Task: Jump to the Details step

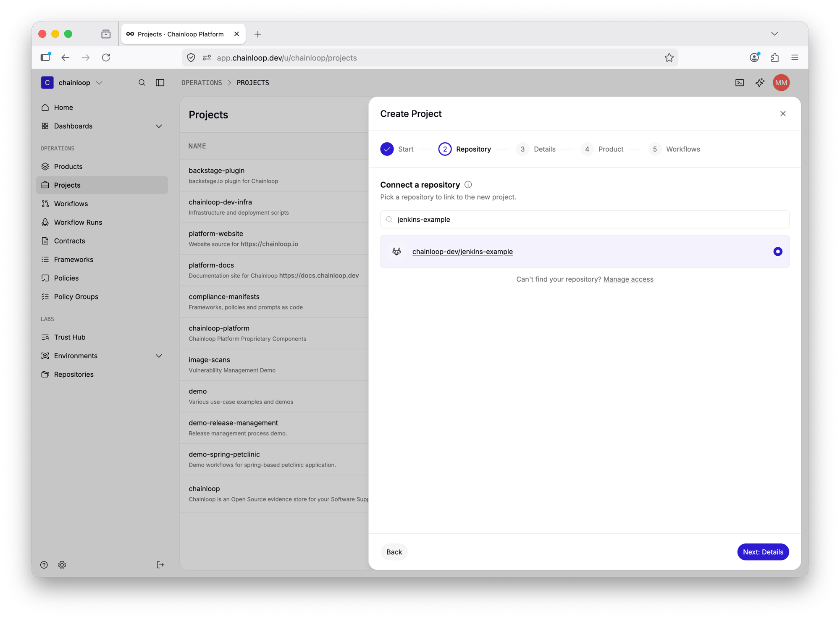Action: click(535, 149)
